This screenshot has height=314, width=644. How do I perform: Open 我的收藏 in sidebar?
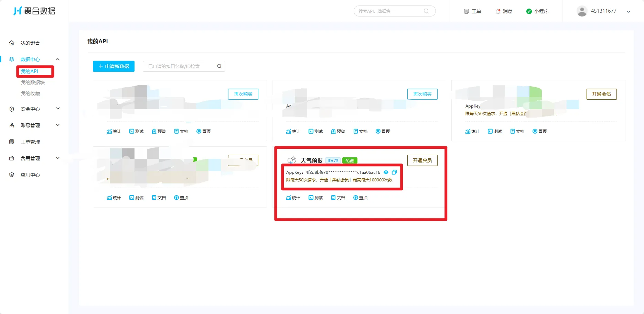click(x=30, y=93)
